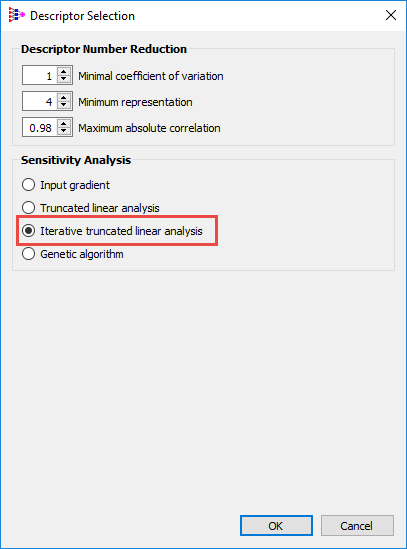Close the Descriptor Selection dialog
Screen dimensions: 407x549
(x=391, y=15)
